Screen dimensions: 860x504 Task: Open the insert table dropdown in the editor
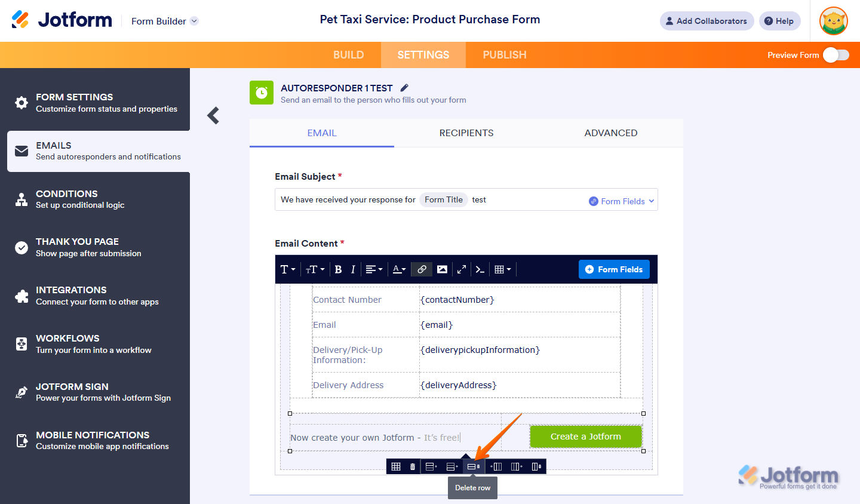(503, 269)
